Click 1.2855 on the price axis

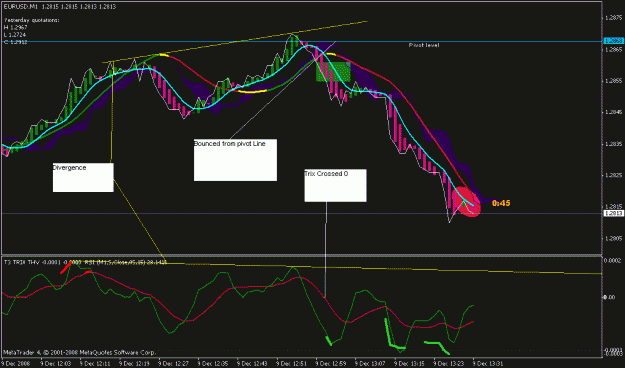click(x=613, y=81)
